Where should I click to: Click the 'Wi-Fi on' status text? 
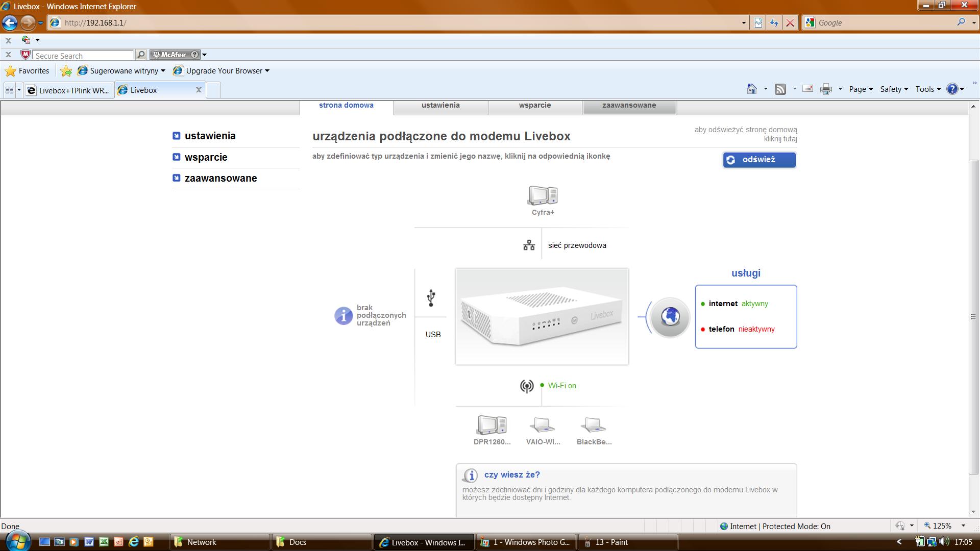click(x=562, y=386)
